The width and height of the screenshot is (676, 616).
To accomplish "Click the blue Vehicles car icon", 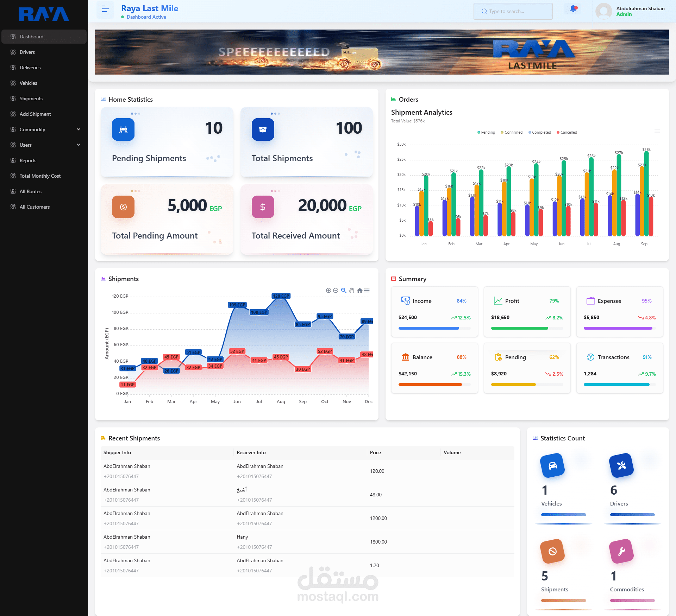I will pyautogui.click(x=552, y=465).
